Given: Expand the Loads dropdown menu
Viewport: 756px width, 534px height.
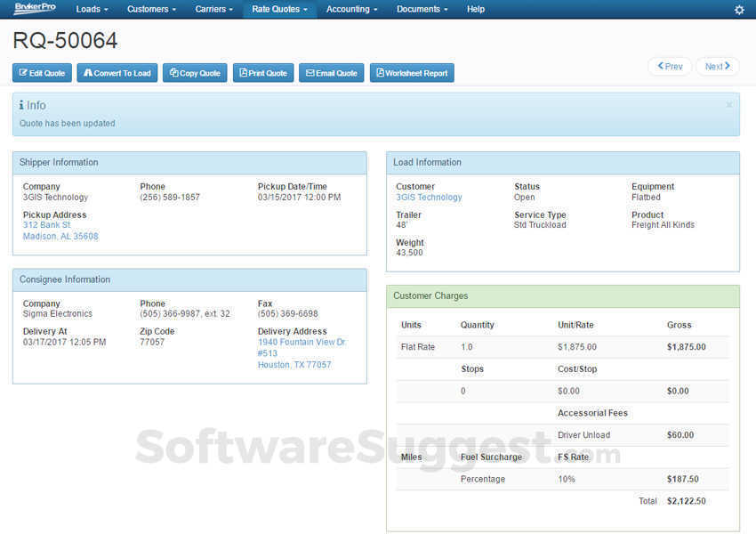Looking at the screenshot, I should coord(92,9).
